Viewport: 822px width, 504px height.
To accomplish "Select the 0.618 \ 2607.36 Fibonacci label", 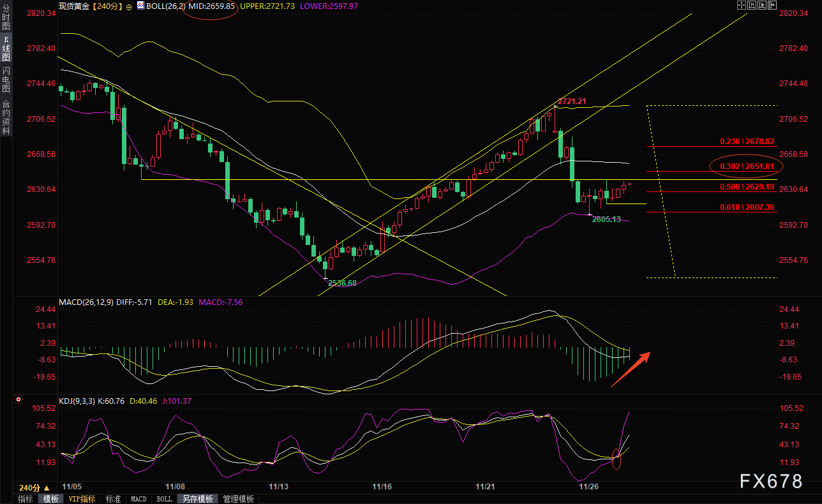I will (x=747, y=207).
